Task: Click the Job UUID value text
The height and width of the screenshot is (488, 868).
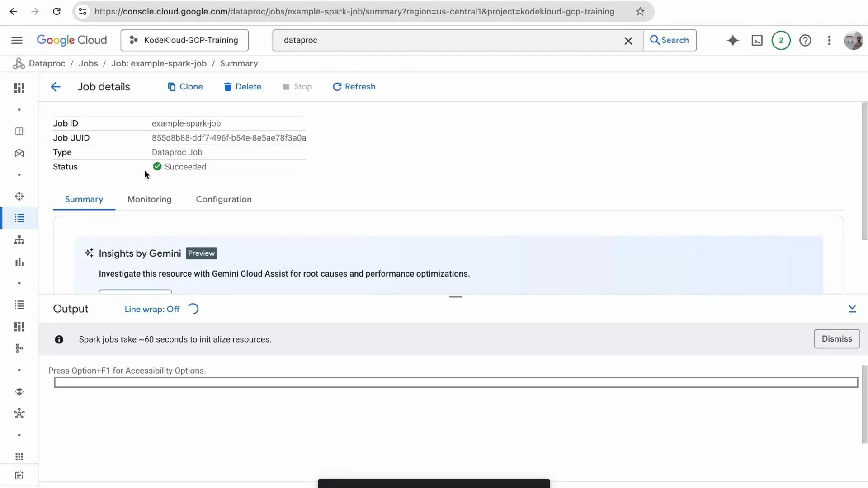Action: (x=229, y=138)
